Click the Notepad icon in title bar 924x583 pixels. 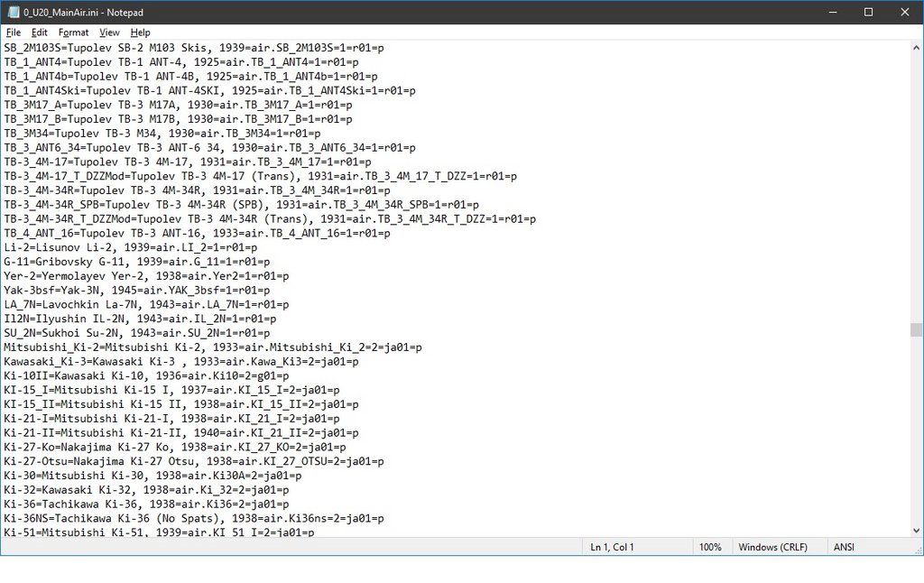pos(13,13)
